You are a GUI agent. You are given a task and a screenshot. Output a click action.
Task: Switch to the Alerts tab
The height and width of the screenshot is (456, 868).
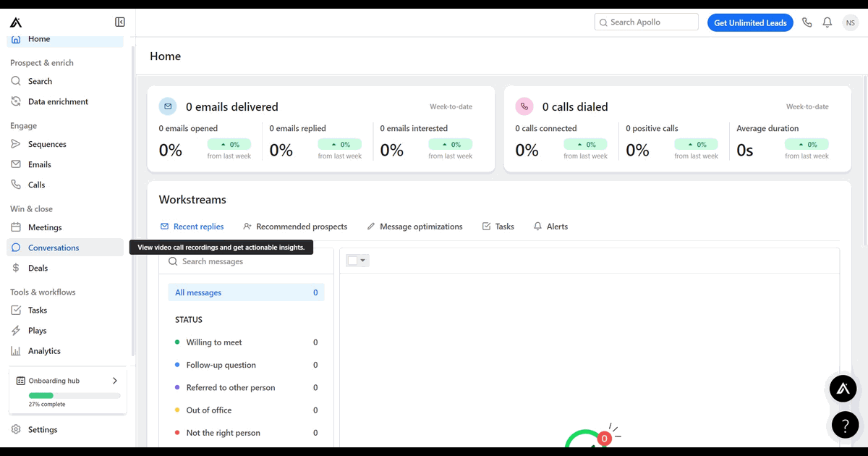(x=550, y=227)
